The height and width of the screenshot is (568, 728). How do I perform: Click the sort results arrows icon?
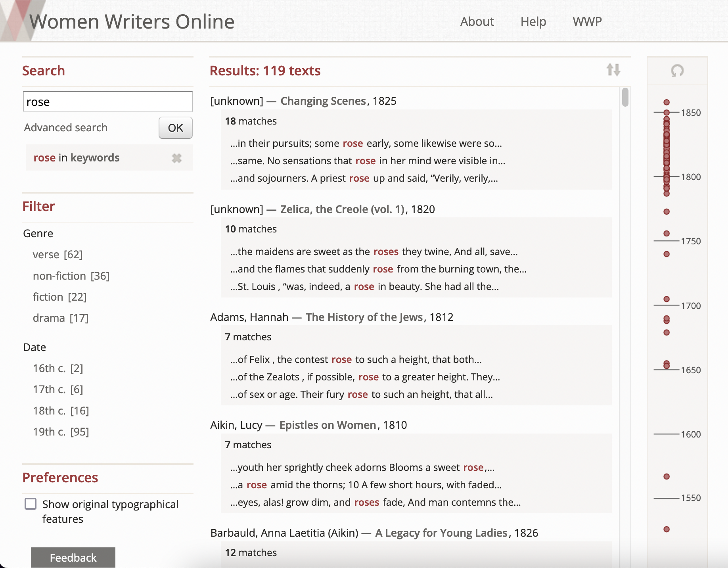point(613,70)
